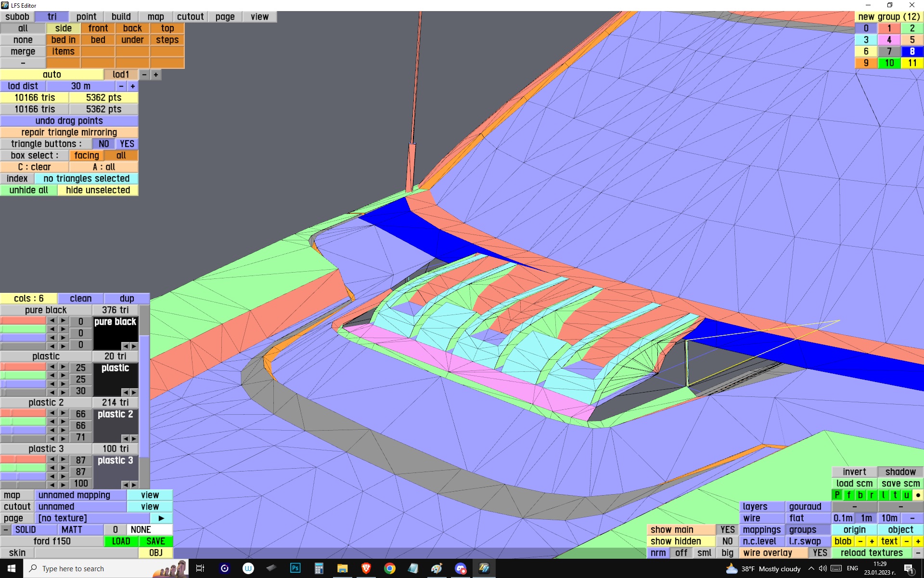Open the NONE material dropdown field
The image size is (924, 578).
coord(149,530)
